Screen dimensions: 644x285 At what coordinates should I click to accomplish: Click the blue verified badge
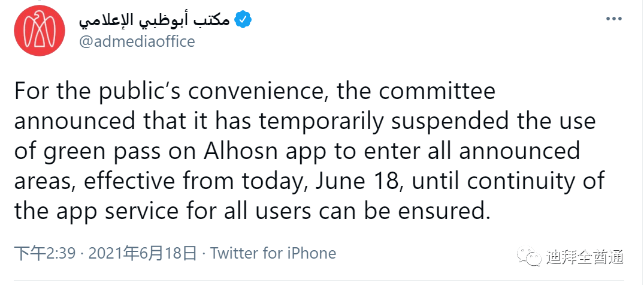[x=242, y=20]
